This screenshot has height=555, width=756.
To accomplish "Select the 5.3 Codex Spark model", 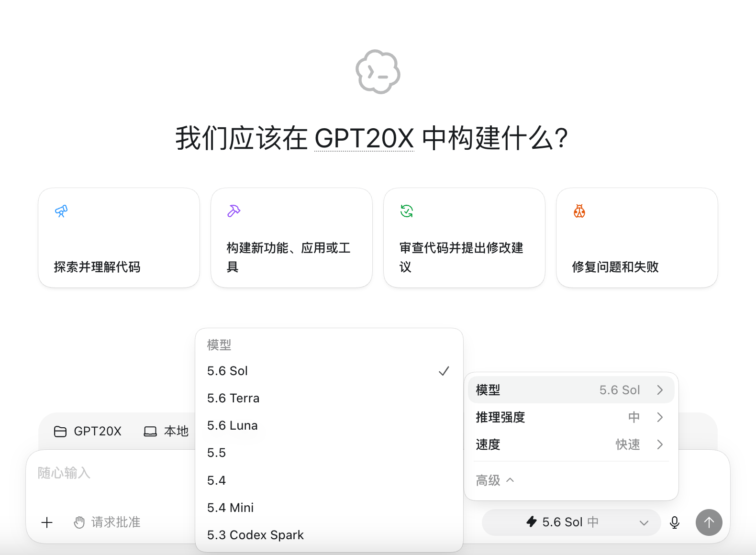I will (329, 535).
